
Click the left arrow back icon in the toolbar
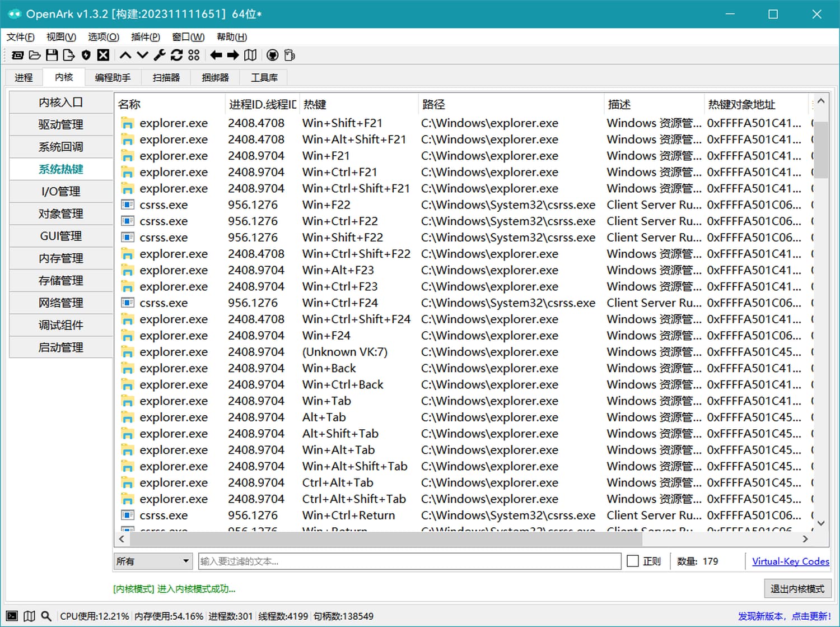click(216, 55)
